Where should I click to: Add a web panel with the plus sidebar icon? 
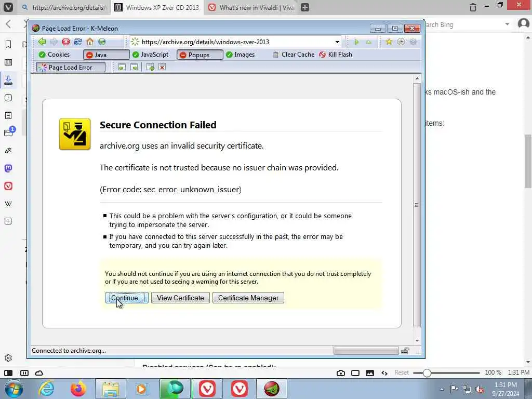(x=8, y=221)
